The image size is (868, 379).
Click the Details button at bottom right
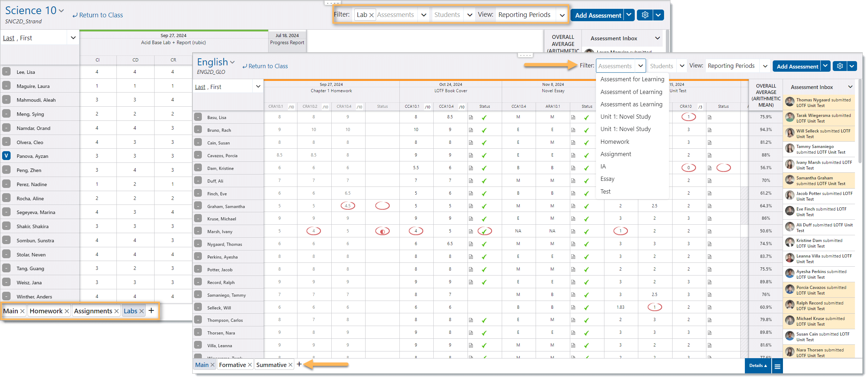[758, 366]
